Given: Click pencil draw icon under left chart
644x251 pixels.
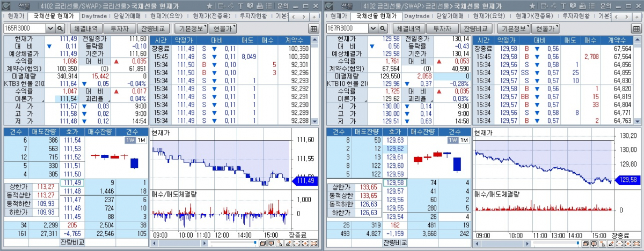Looking at the screenshot, I should tap(288, 243).
